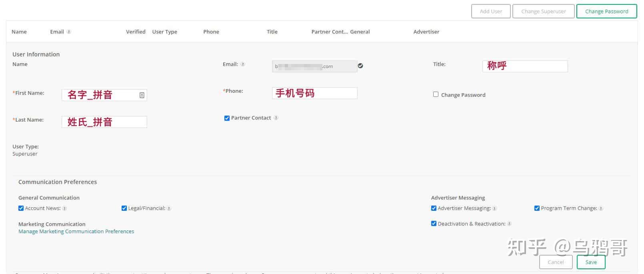644x274 pixels.
Task: Click the greyed Email input field
Action: (x=314, y=66)
